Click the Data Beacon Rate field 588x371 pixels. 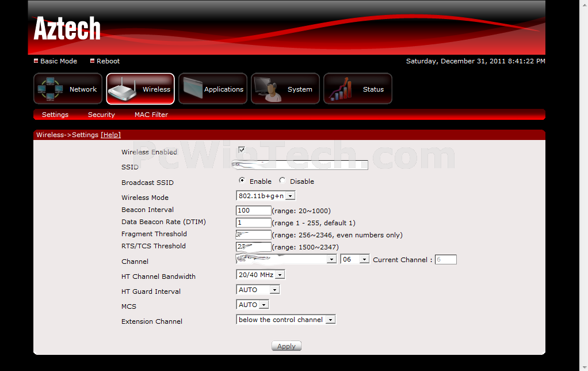(254, 222)
